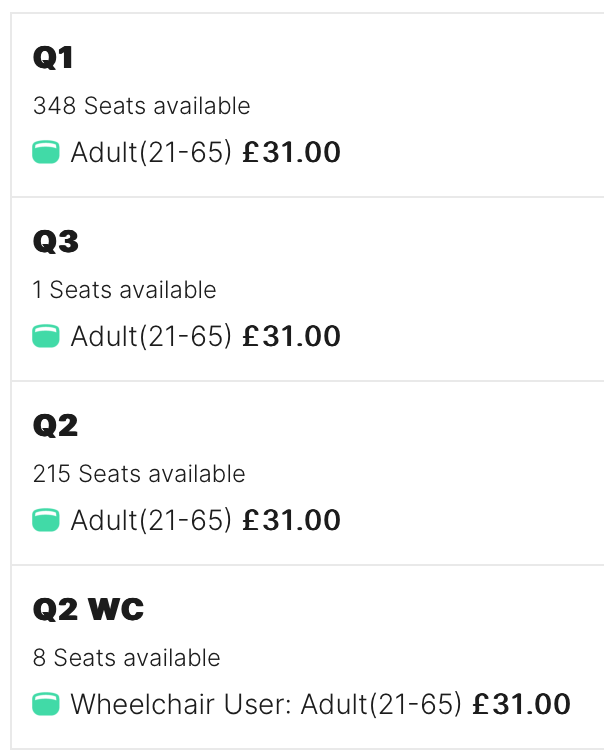Click the £31.00 price in Q3
Screen dimensions: 604x756
click(292, 337)
